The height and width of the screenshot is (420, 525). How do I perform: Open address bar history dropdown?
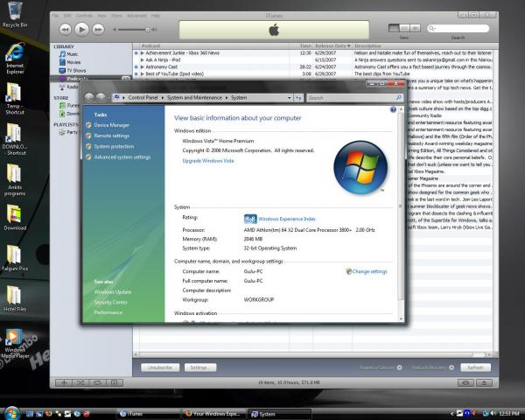(x=290, y=98)
